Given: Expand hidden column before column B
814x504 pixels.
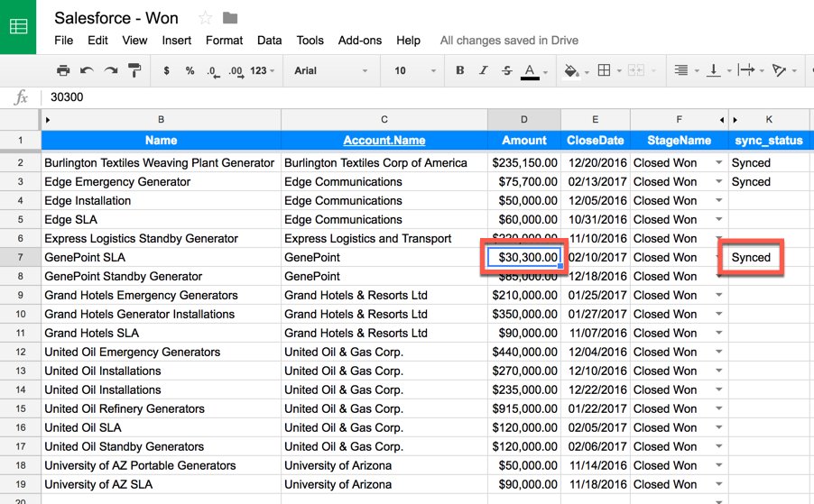Looking at the screenshot, I should [x=48, y=120].
